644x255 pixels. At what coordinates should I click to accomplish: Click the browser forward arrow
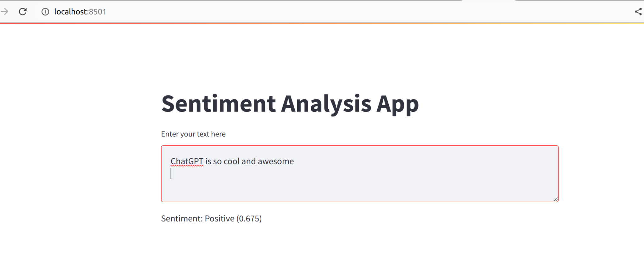[5, 12]
